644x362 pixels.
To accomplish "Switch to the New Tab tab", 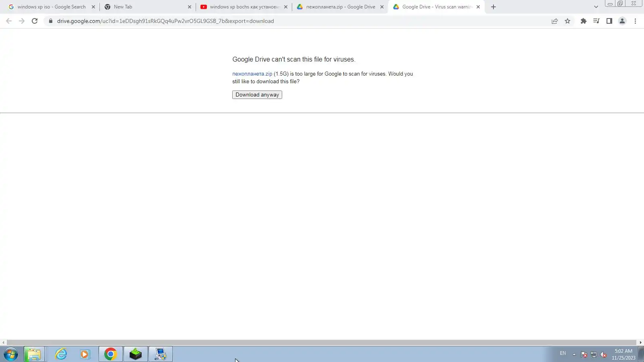I will [x=147, y=7].
